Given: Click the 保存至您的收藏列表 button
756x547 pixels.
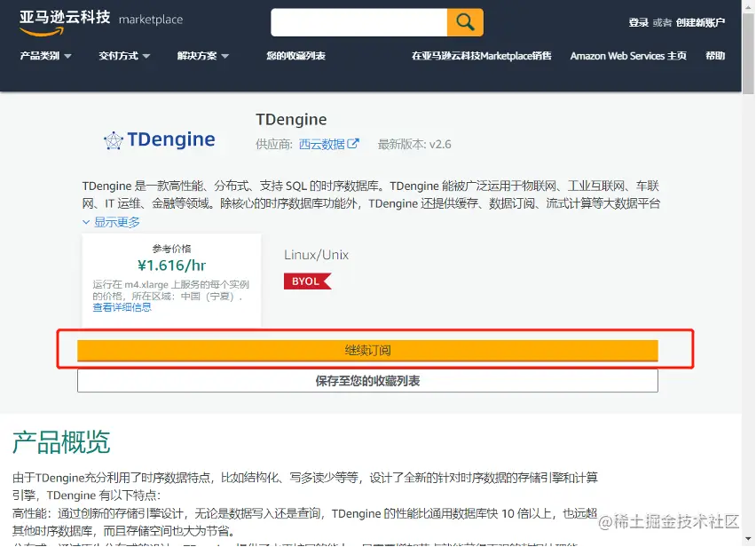Looking at the screenshot, I should (367, 380).
